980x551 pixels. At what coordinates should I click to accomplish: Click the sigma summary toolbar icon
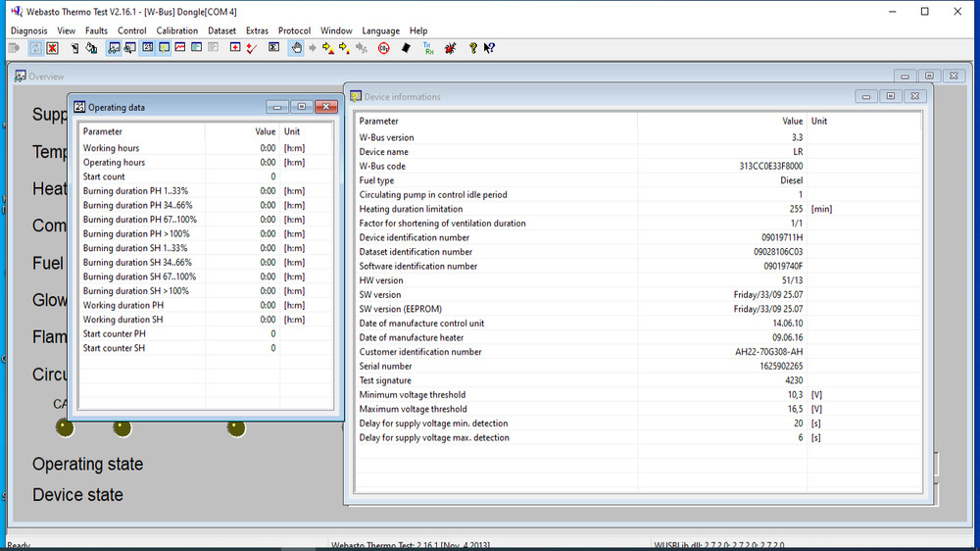click(273, 47)
